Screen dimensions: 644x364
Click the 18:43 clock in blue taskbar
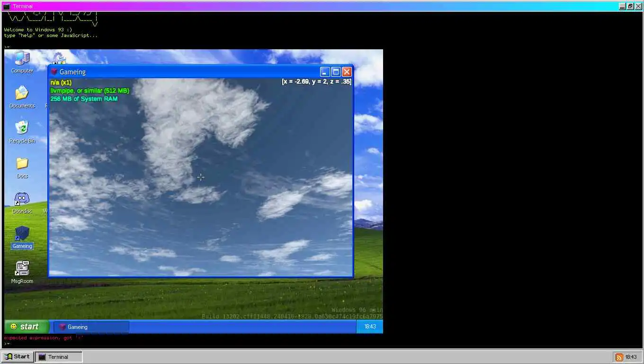click(x=370, y=327)
